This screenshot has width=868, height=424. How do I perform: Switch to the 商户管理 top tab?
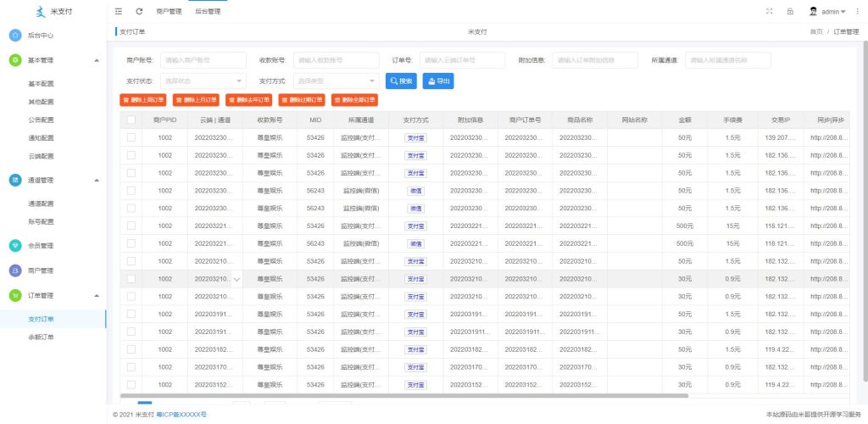point(170,12)
